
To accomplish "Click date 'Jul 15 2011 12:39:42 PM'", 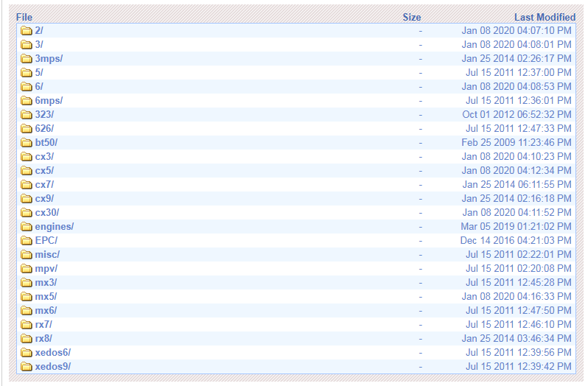I will tap(519, 367).
